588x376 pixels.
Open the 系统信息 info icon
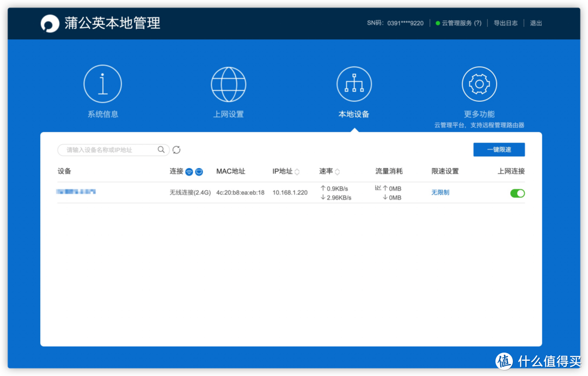point(103,83)
